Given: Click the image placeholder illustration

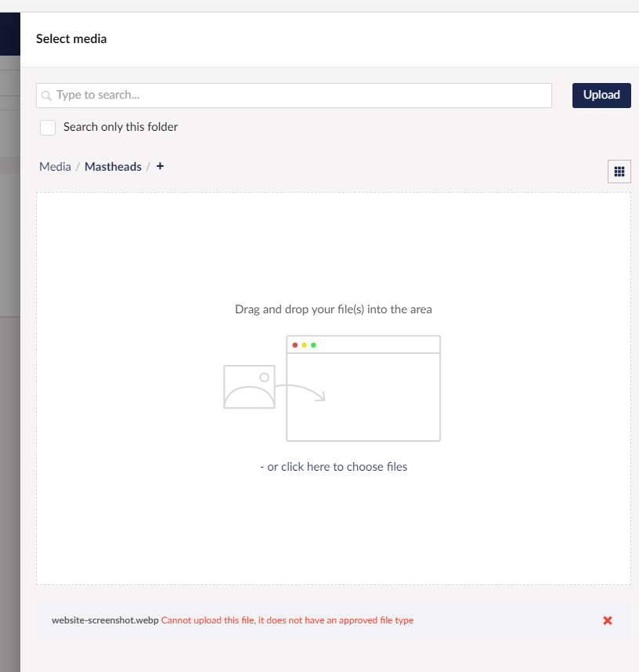Looking at the screenshot, I should [x=248, y=387].
